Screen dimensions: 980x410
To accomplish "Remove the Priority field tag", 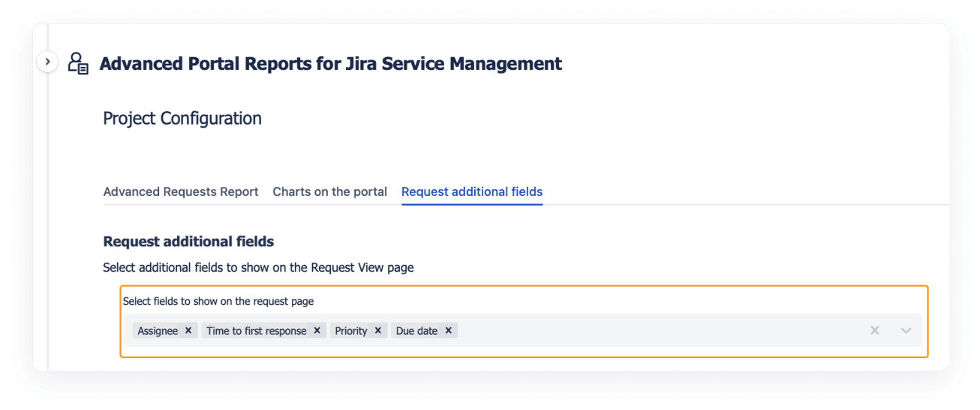I will tap(378, 330).
